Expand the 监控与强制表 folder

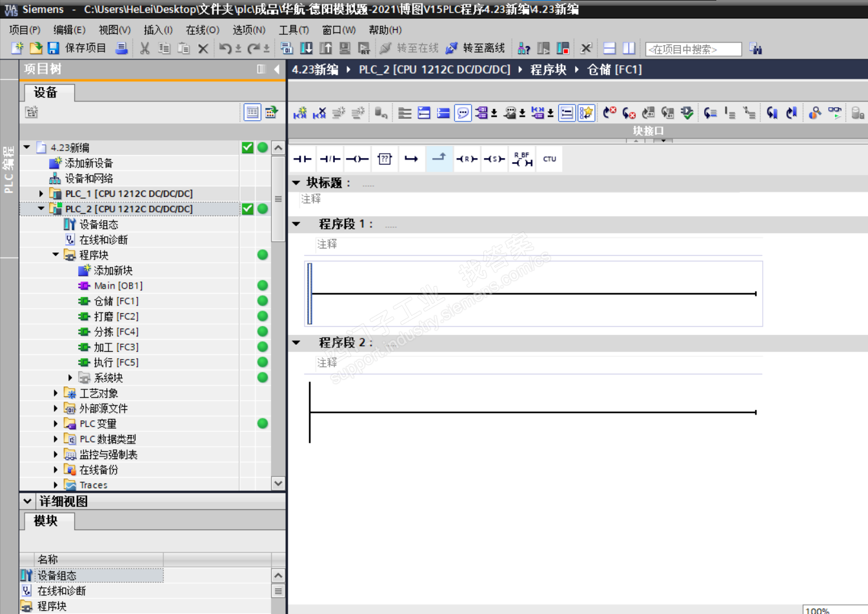(x=56, y=455)
